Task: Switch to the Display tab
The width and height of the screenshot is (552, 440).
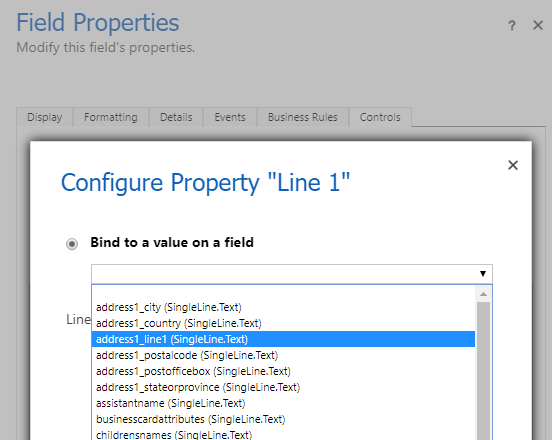Action: click(45, 117)
